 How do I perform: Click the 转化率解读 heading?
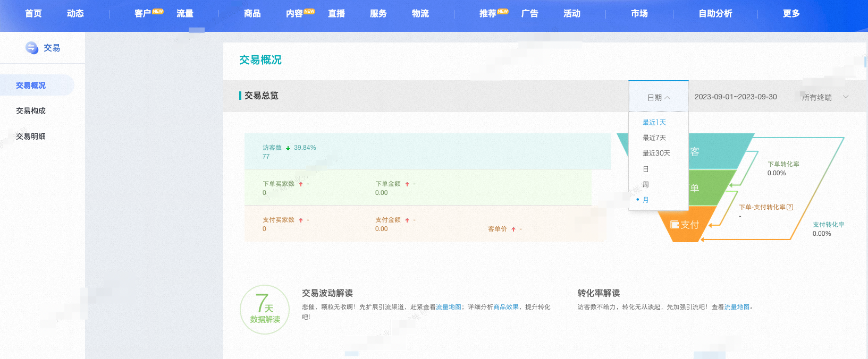tap(599, 293)
